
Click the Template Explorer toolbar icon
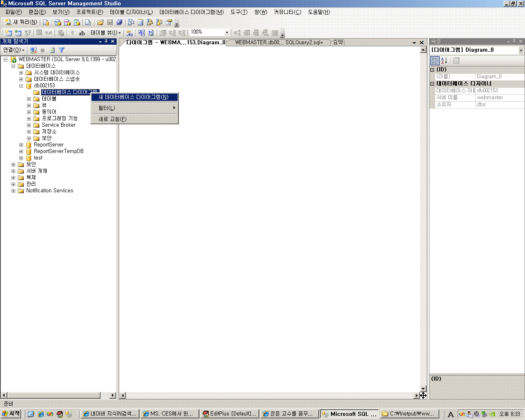(x=160, y=22)
